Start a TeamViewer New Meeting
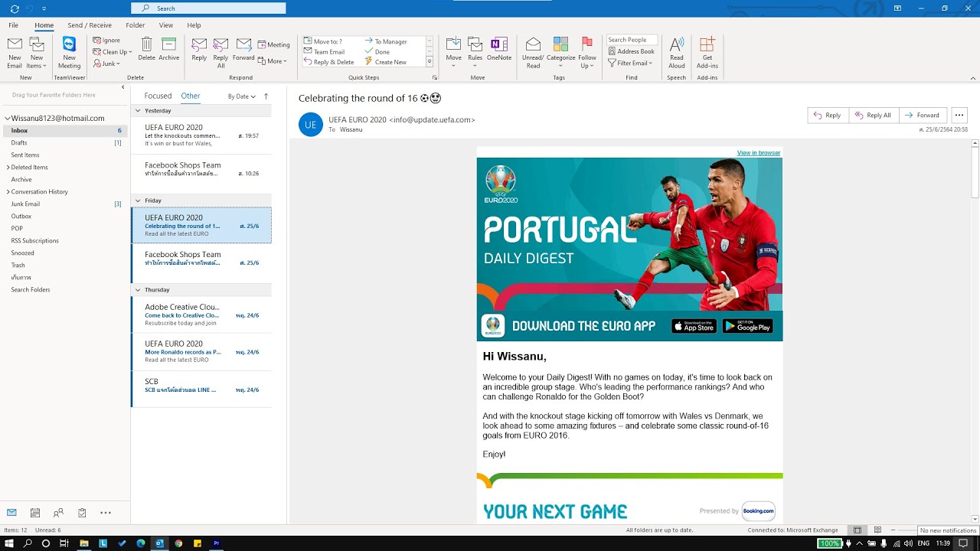Viewport: 980px width, 551px height. click(69, 52)
